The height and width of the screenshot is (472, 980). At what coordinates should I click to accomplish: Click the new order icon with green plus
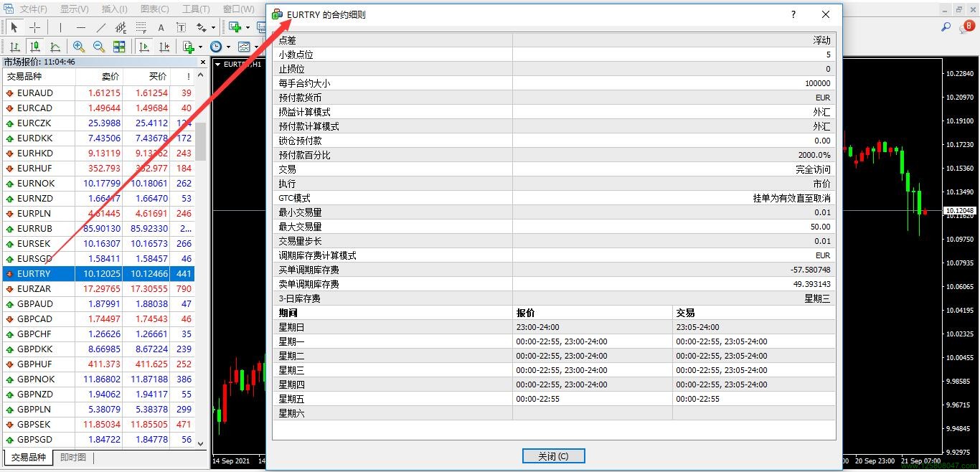pos(235,27)
